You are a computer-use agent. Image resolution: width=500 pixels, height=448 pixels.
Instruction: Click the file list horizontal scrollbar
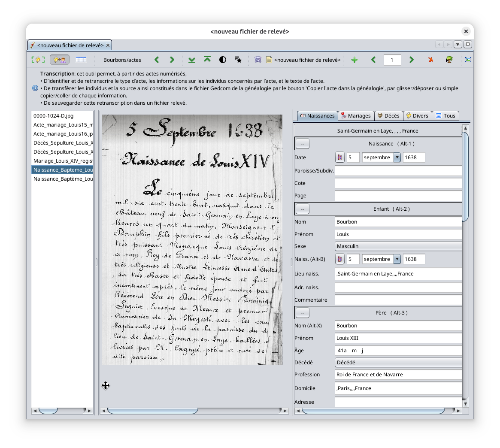62,411
